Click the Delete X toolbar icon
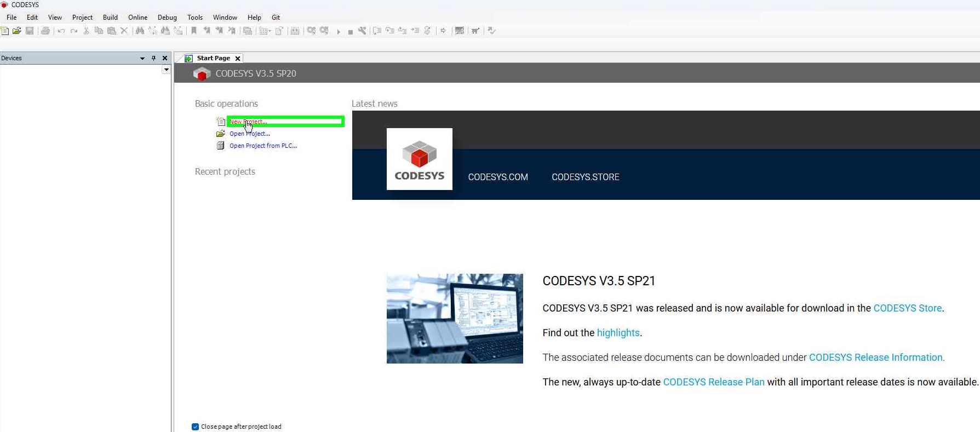 click(124, 31)
